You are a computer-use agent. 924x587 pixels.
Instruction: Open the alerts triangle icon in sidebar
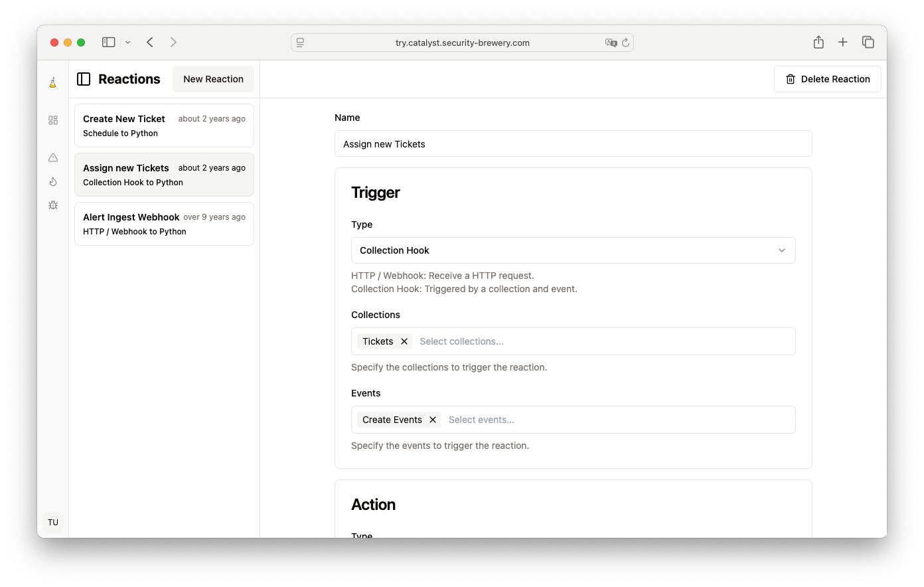coord(53,157)
